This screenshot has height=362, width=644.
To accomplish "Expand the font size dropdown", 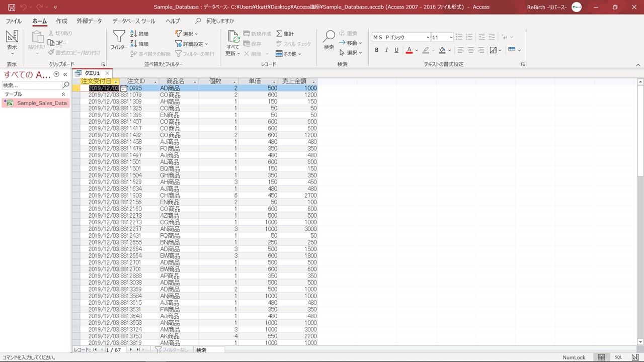I will pos(451,37).
